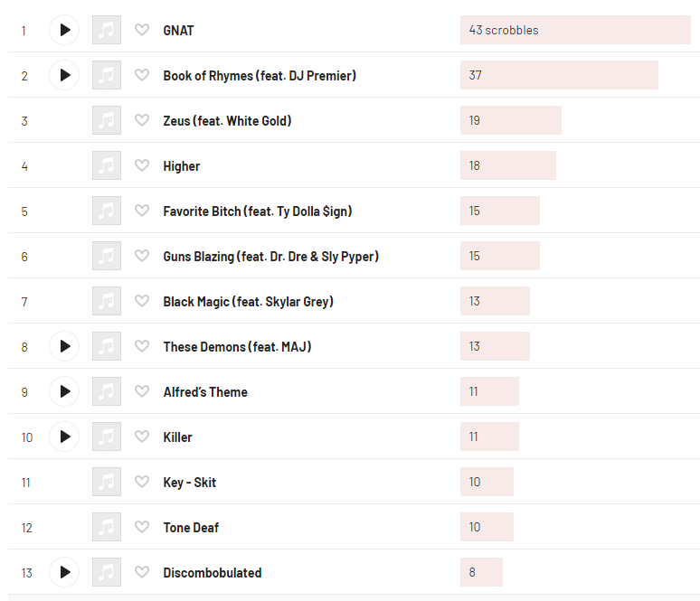Toggle heart for Zeus (feat. White Gold)
Image resolution: width=700 pixels, height=601 pixels.
(142, 120)
